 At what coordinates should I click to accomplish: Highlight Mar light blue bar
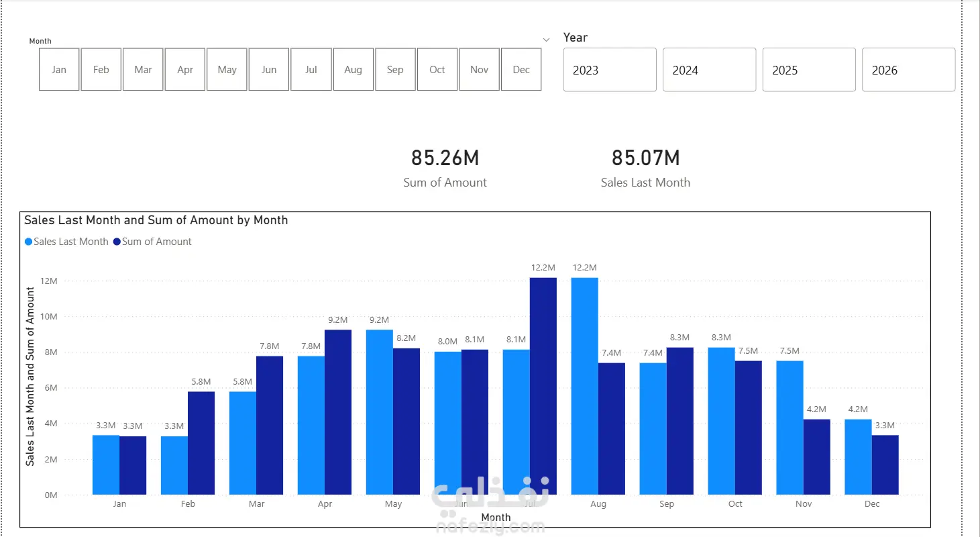(243, 444)
